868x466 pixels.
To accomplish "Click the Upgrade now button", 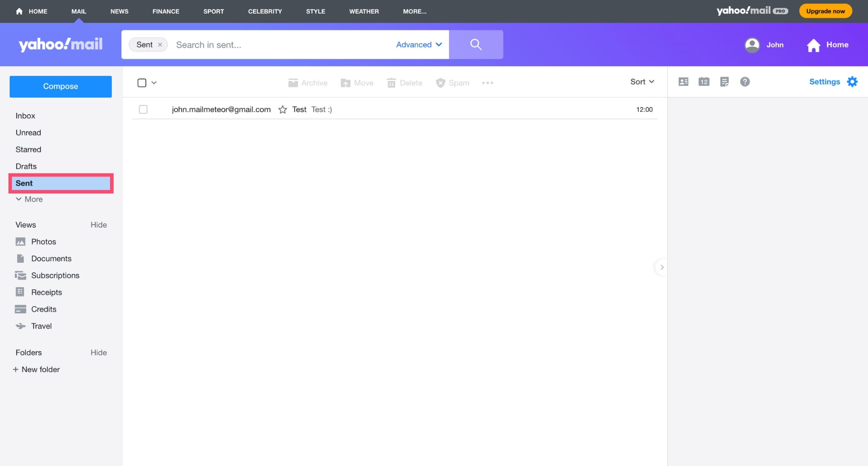I will coord(825,11).
